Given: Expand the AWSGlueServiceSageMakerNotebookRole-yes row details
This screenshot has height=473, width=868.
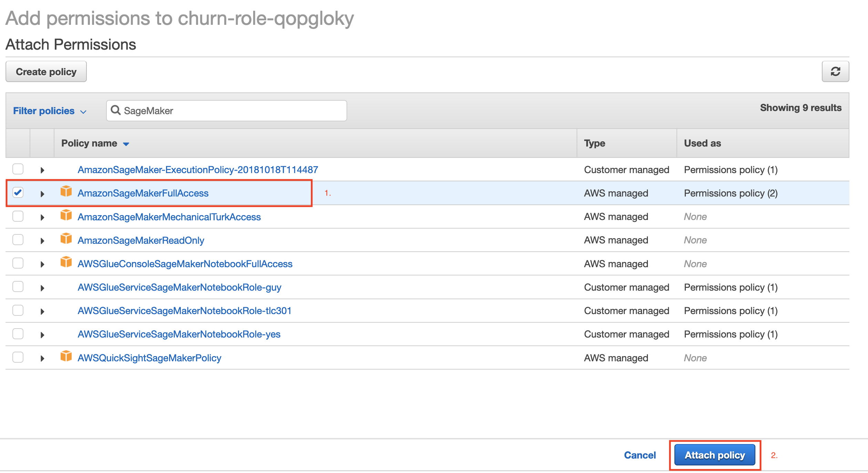Looking at the screenshot, I should click(42, 335).
